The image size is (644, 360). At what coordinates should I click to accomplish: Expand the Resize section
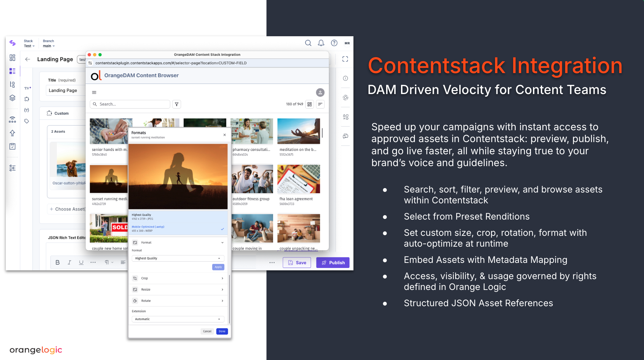(178, 290)
